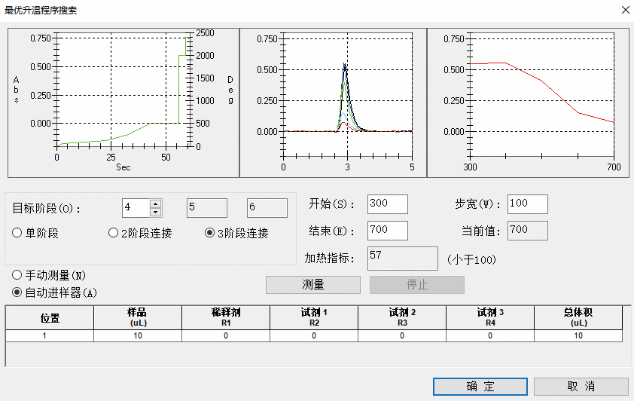Select the 2阶段连接 radio option
This screenshot has width=634, height=401.
click(x=113, y=232)
